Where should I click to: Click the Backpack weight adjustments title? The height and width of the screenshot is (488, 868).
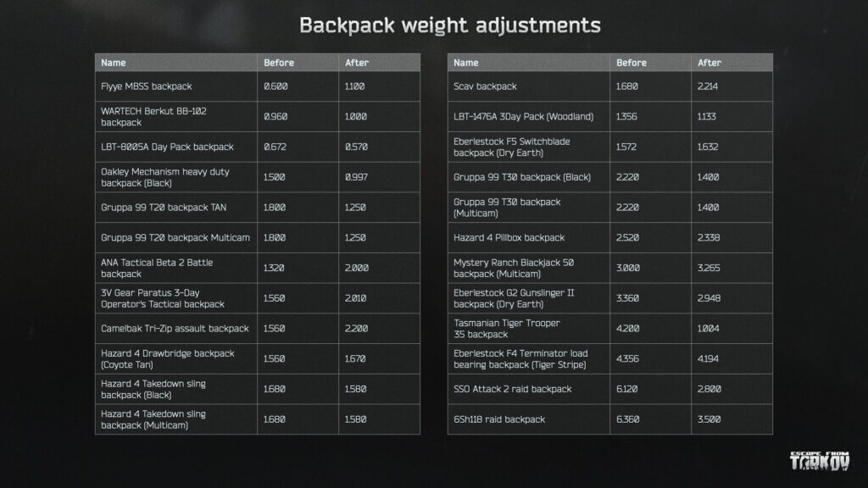click(450, 25)
